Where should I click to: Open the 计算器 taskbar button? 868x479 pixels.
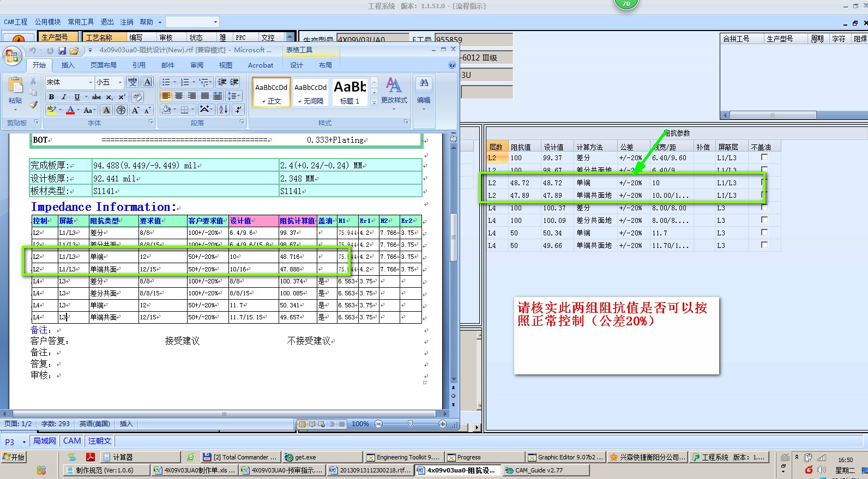pyautogui.click(x=140, y=457)
